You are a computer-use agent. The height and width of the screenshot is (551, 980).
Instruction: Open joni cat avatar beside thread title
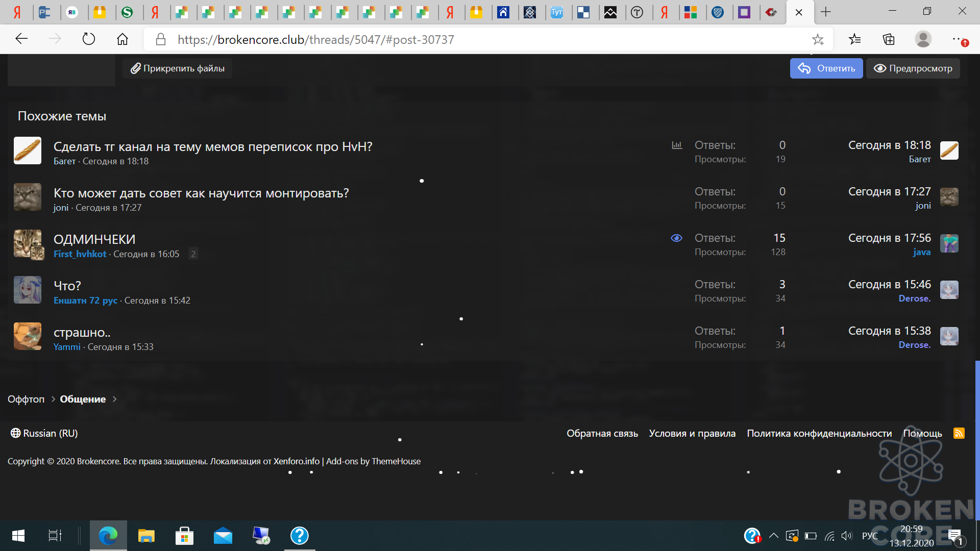pyautogui.click(x=28, y=197)
